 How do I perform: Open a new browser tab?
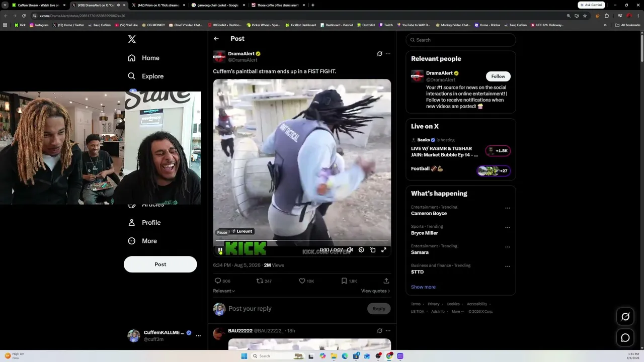(x=313, y=5)
